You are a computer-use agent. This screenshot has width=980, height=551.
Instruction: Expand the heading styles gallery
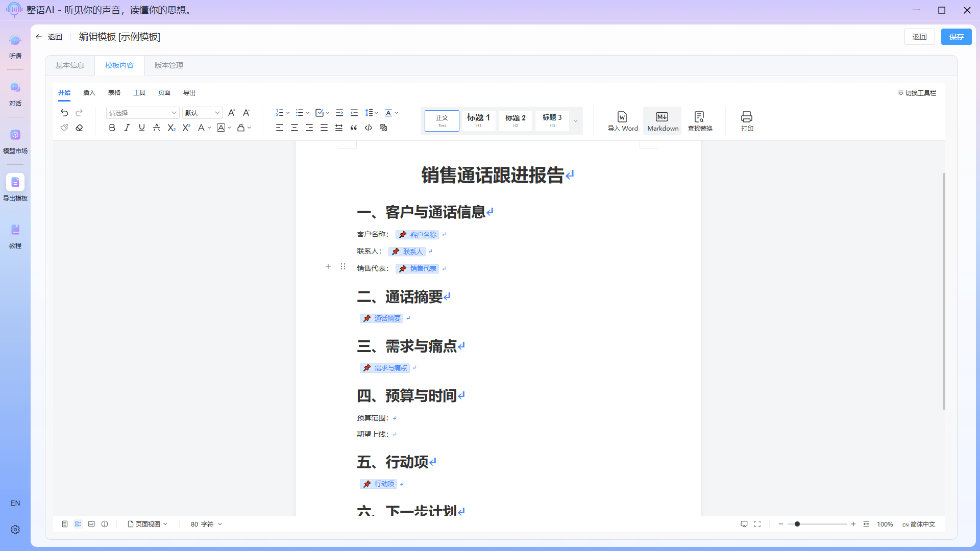coord(576,121)
